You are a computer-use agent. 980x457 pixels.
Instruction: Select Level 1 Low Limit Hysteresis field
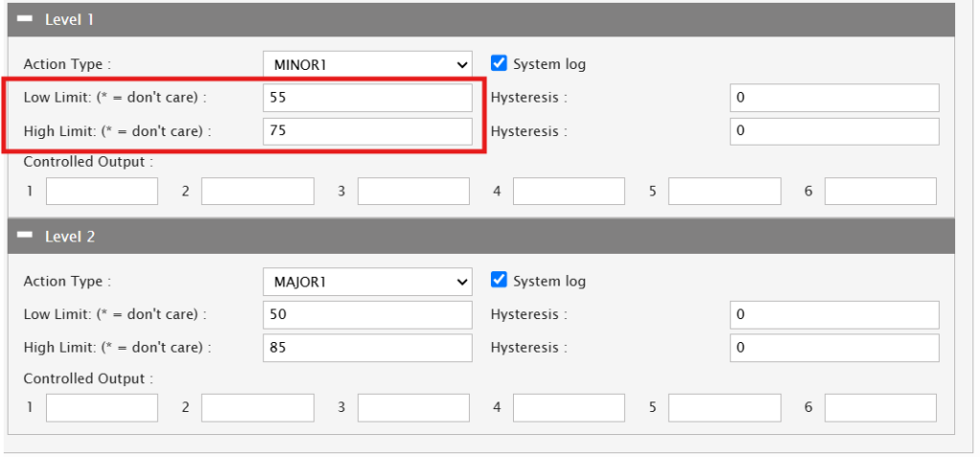click(x=834, y=98)
